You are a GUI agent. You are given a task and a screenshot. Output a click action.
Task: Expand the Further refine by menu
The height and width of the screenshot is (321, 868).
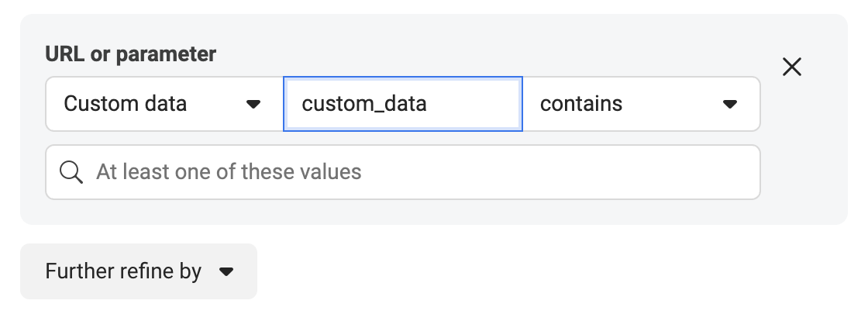click(139, 271)
